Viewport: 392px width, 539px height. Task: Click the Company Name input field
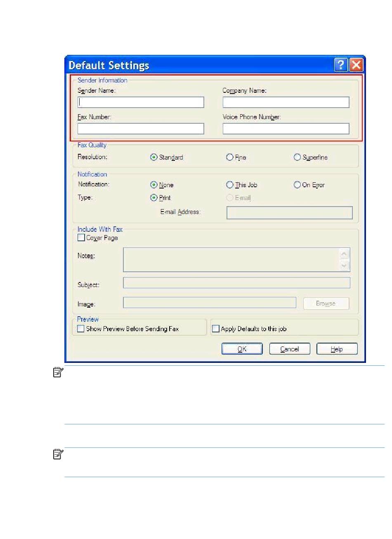286,102
